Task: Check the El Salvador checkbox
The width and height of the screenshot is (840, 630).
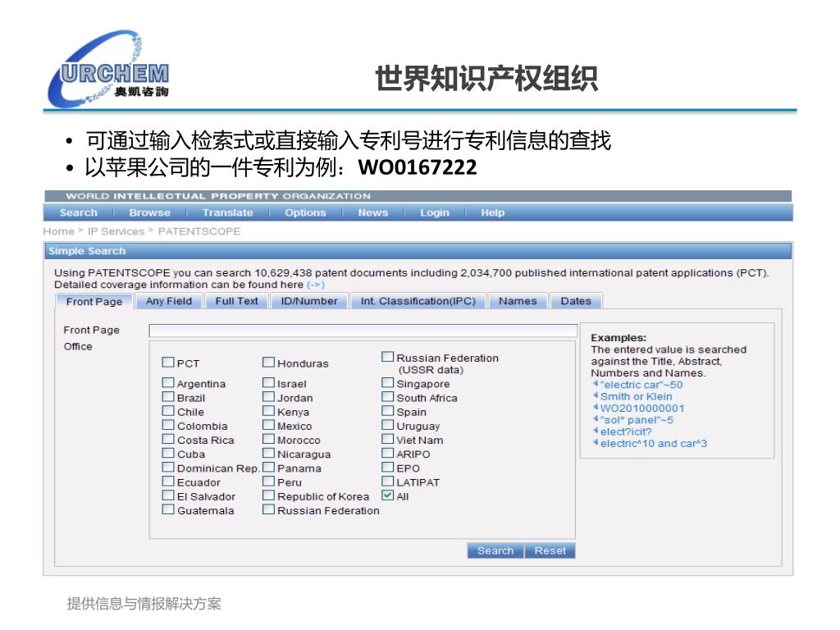Action: 168,495
